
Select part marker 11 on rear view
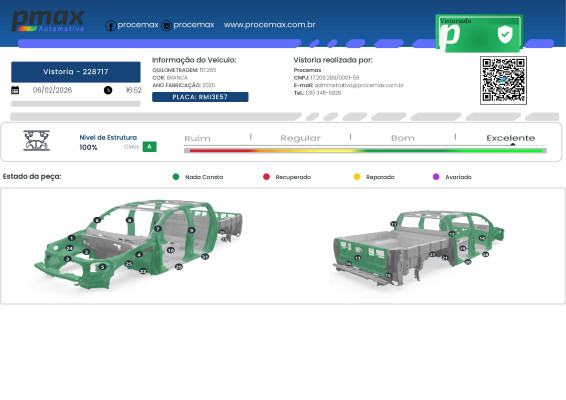pyautogui.click(x=393, y=224)
